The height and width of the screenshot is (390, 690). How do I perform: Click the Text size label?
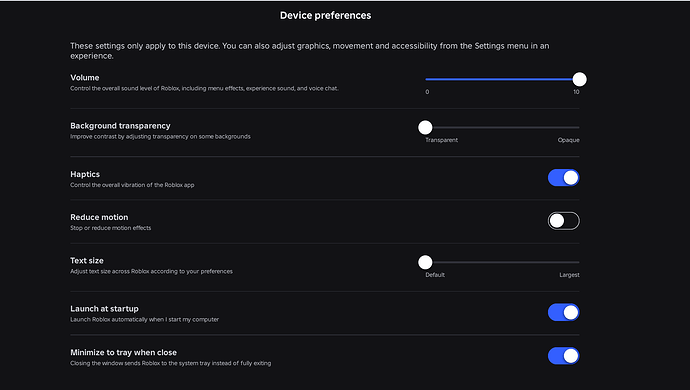pyautogui.click(x=87, y=261)
